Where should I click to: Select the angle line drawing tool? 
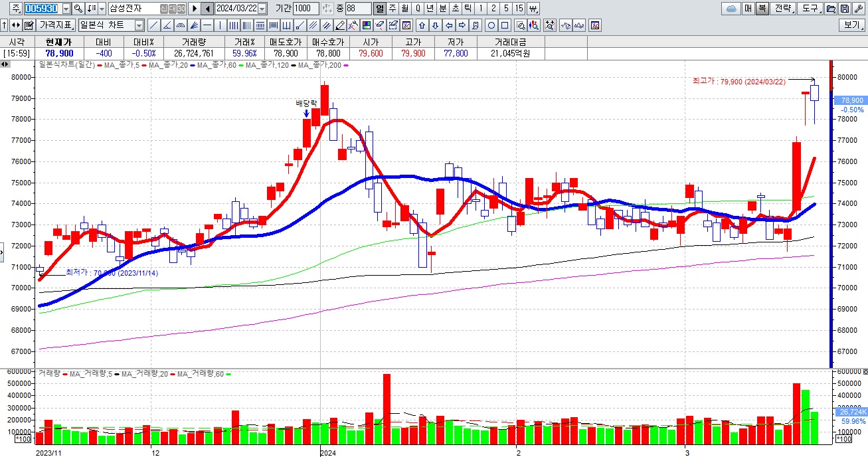click(x=167, y=25)
